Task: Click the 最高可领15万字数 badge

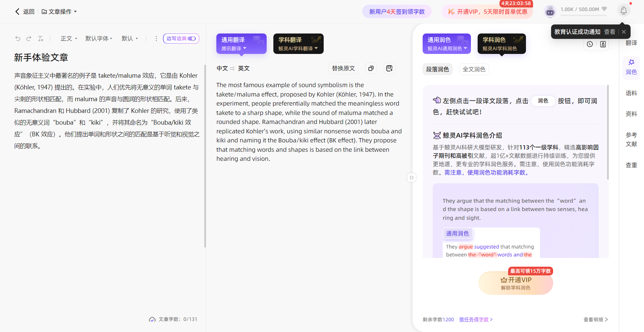Action: pyautogui.click(x=530, y=271)
